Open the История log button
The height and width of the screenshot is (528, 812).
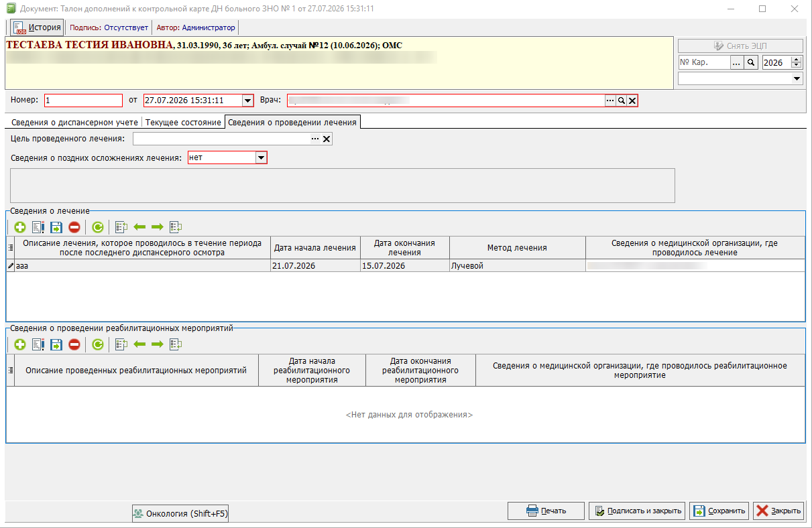click(x=38, y=27)
